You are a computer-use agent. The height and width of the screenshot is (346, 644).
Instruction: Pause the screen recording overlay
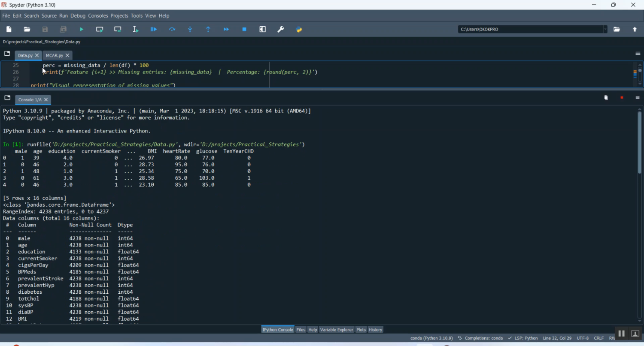(621, 334)
